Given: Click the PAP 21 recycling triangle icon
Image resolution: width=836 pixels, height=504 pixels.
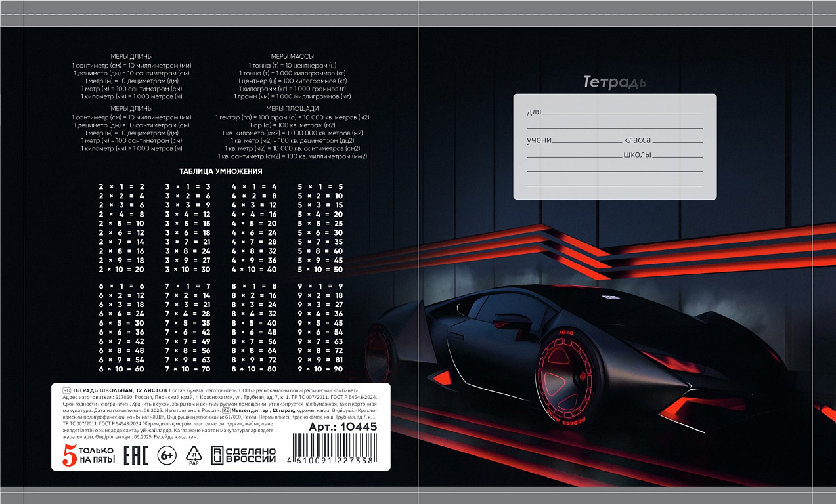Looking at the screenshot, I should (194, 454).
